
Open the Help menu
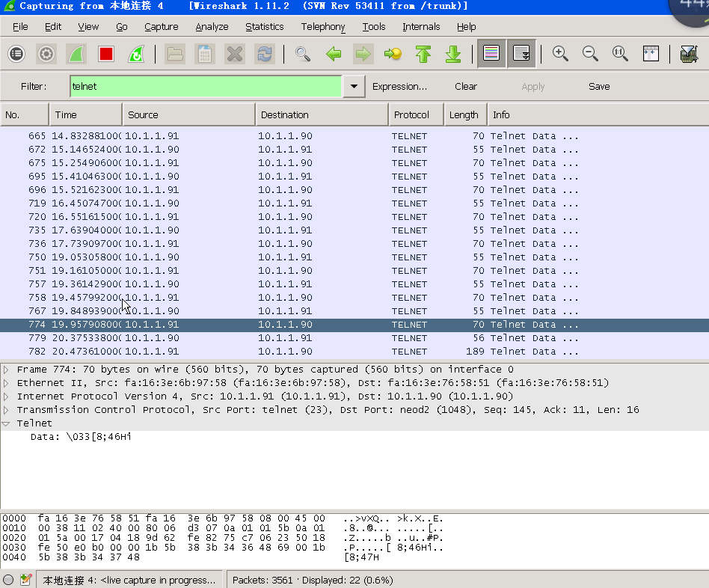point(466,27)
